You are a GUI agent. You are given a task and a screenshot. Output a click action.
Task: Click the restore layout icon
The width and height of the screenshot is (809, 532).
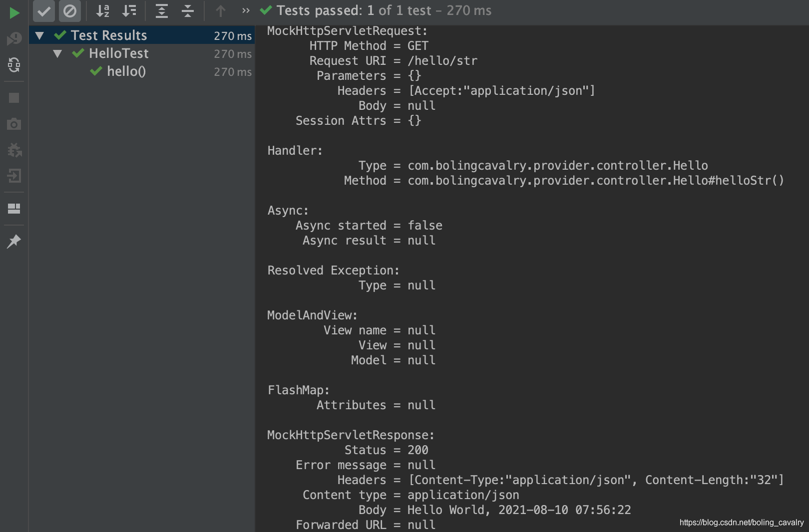tap(14, 209)
